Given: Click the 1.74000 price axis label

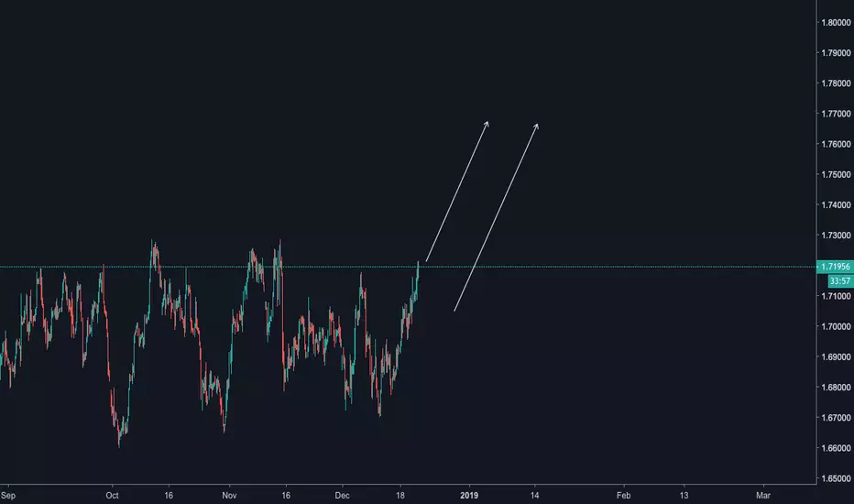Looking at the screenshot, I should (x=836, y=205).
